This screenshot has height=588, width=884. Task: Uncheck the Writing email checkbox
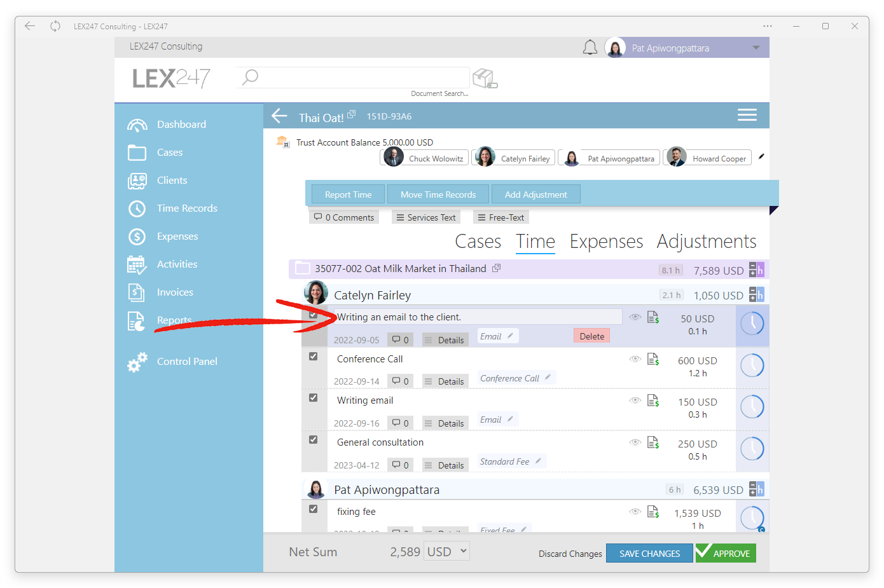313,398
